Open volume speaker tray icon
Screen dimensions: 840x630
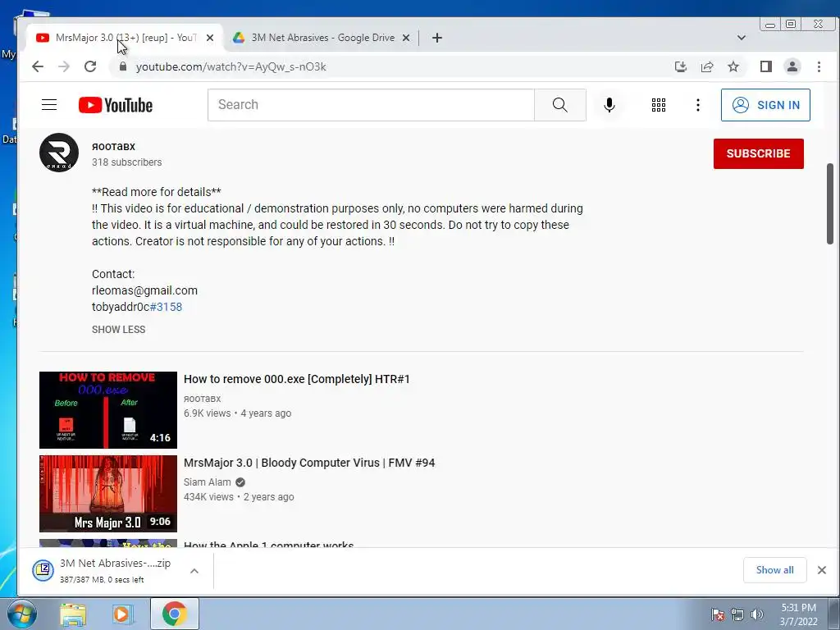click(757, 614)
